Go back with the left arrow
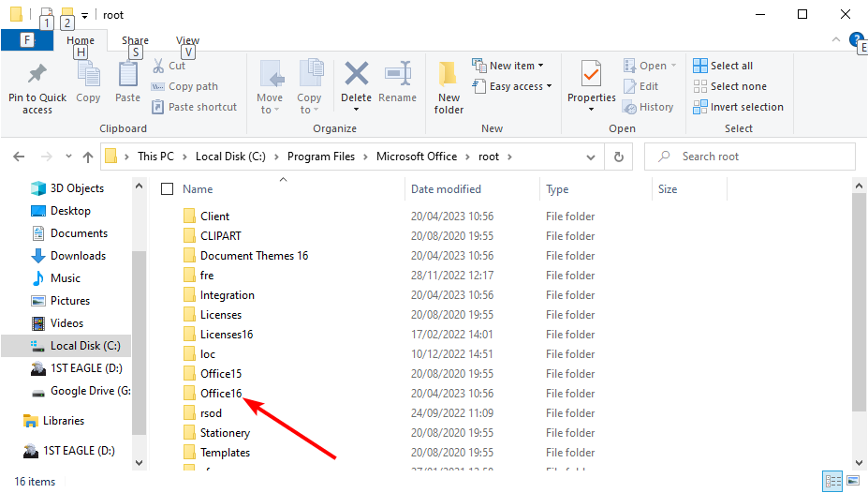This screenshot has height=493, width=868. click(19, 157)
